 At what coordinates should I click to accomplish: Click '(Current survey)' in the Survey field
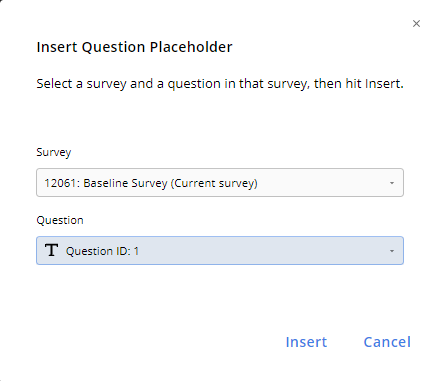(x=214, y=183)
